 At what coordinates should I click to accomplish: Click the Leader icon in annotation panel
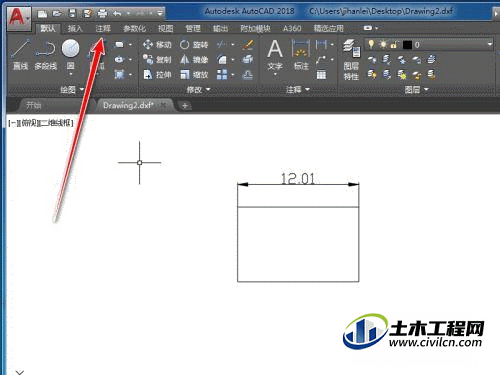coord(321,60)
